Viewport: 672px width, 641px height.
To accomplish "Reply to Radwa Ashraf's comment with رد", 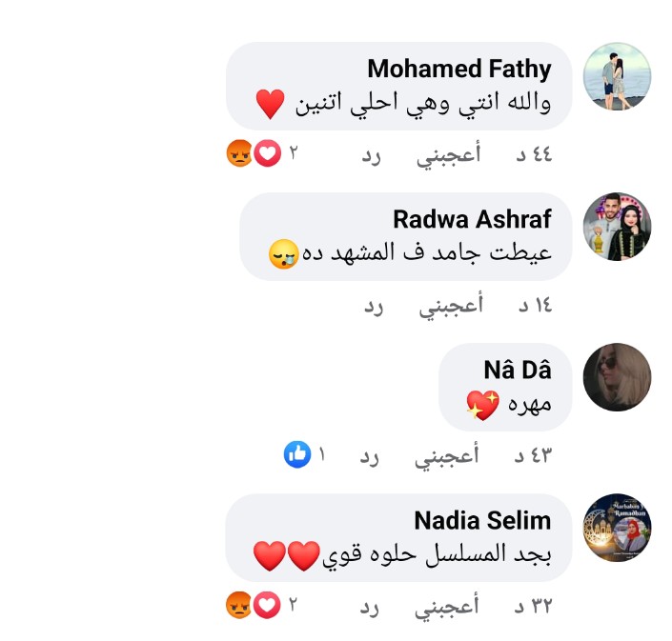I will (371, 306).
